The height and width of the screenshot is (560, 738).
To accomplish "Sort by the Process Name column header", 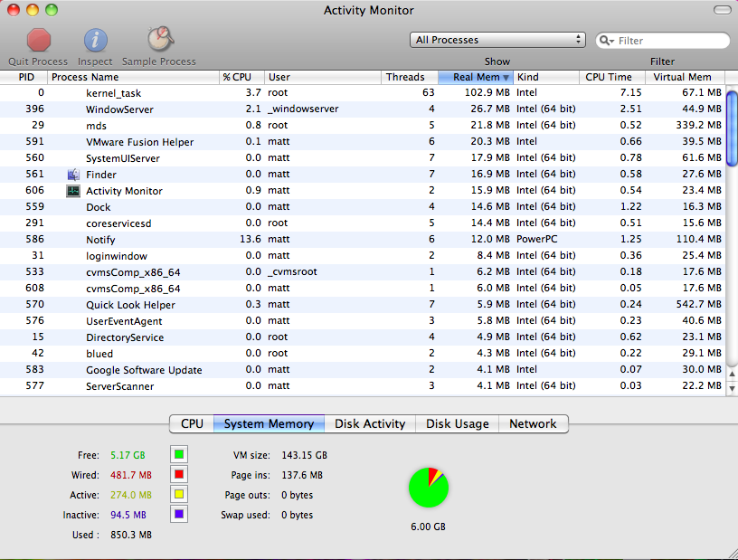I will tap(133, 77).
